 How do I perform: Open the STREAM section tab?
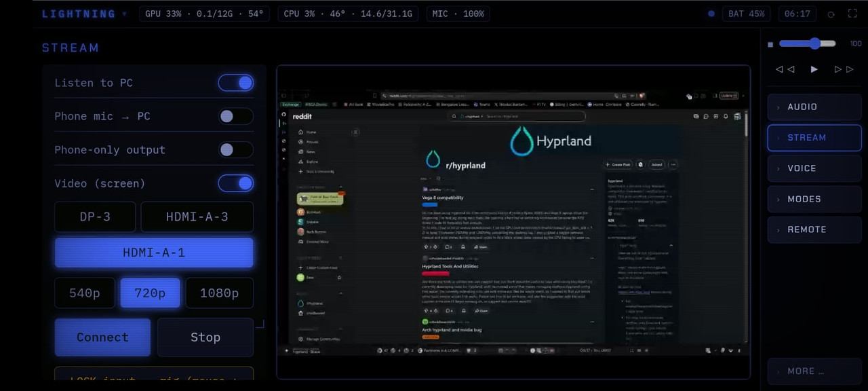point(814,138)
